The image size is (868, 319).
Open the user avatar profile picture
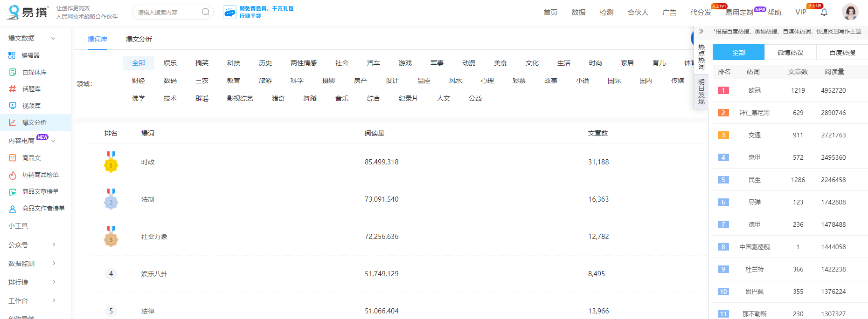(850, 12)
